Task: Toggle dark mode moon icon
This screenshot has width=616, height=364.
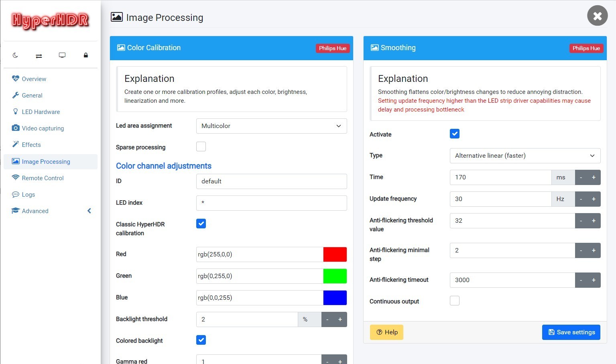Action: (x=15, y=55)
